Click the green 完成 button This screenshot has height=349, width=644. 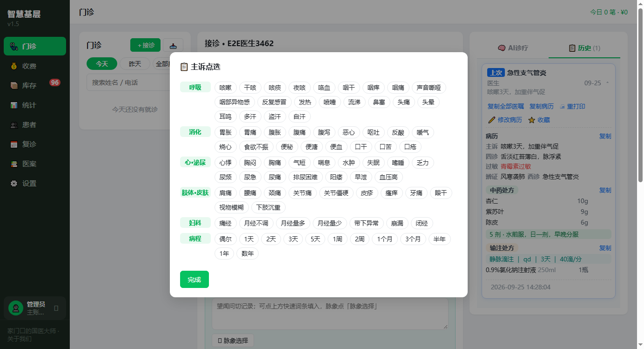(195, 280)
